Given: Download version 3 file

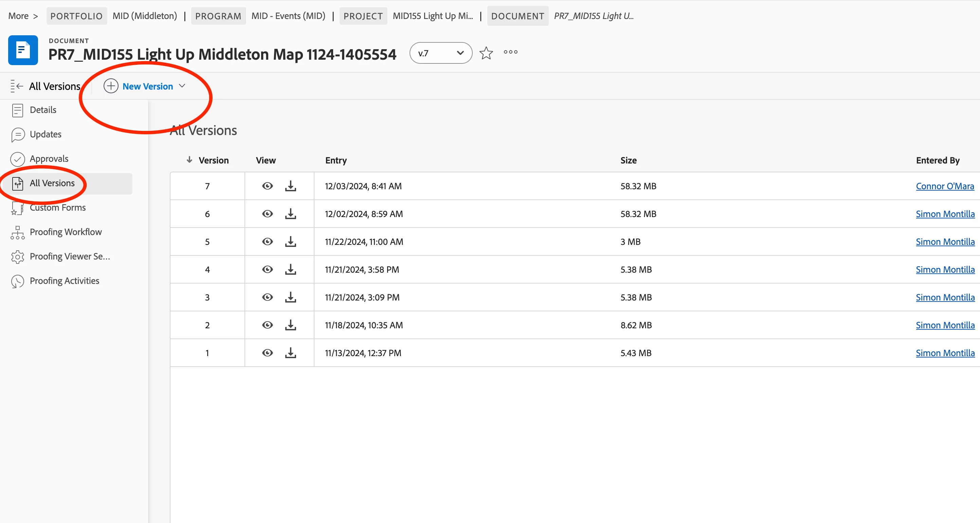Looking at the screenshot, I should pyautogui.click(x=291, y=297).
